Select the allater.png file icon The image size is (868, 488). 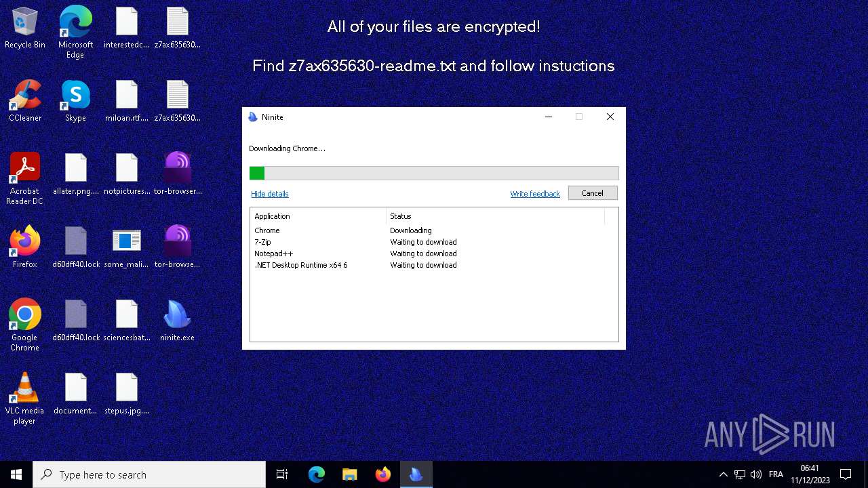pyautogui.click(x=75, y=175)
